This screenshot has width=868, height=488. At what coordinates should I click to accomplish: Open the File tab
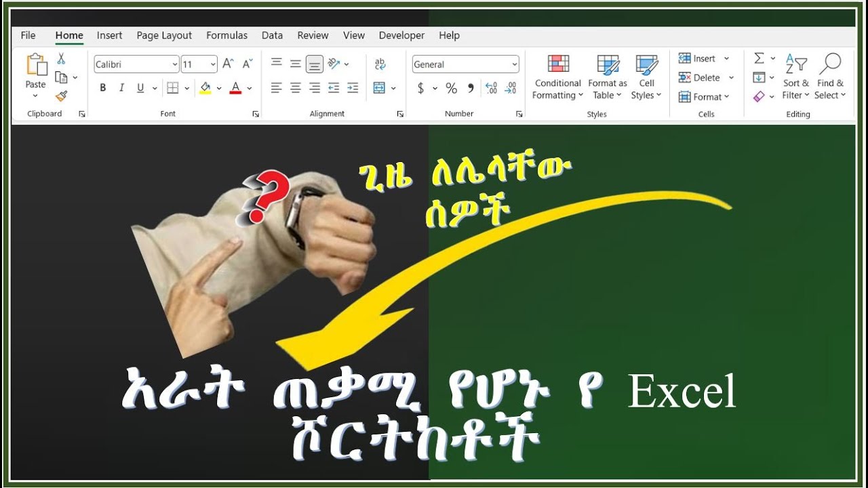[28, 35]
